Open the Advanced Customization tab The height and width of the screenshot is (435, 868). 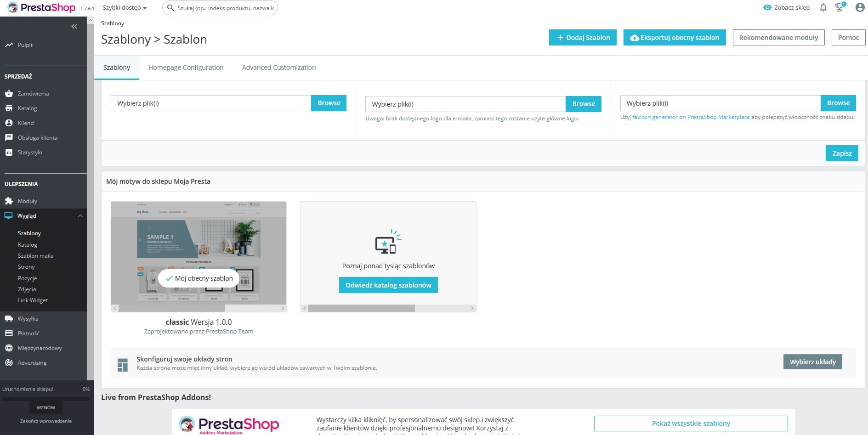(x=278, y=67)
